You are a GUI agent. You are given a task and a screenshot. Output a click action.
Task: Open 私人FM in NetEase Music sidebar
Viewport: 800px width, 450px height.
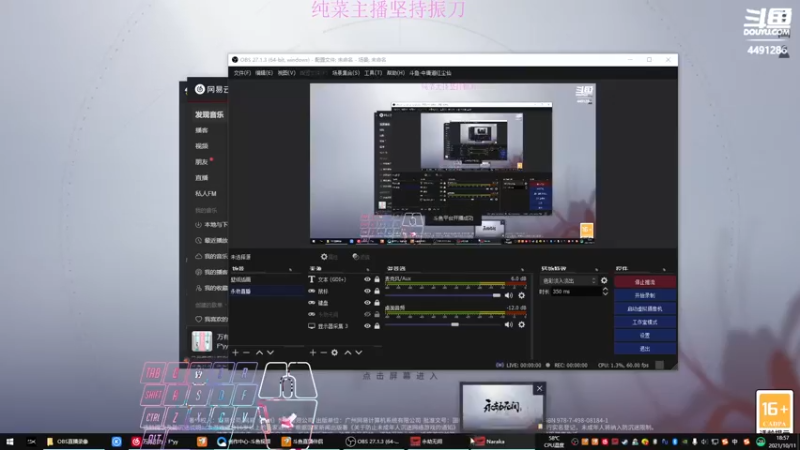pyautogui.click(x=206, y=193)
